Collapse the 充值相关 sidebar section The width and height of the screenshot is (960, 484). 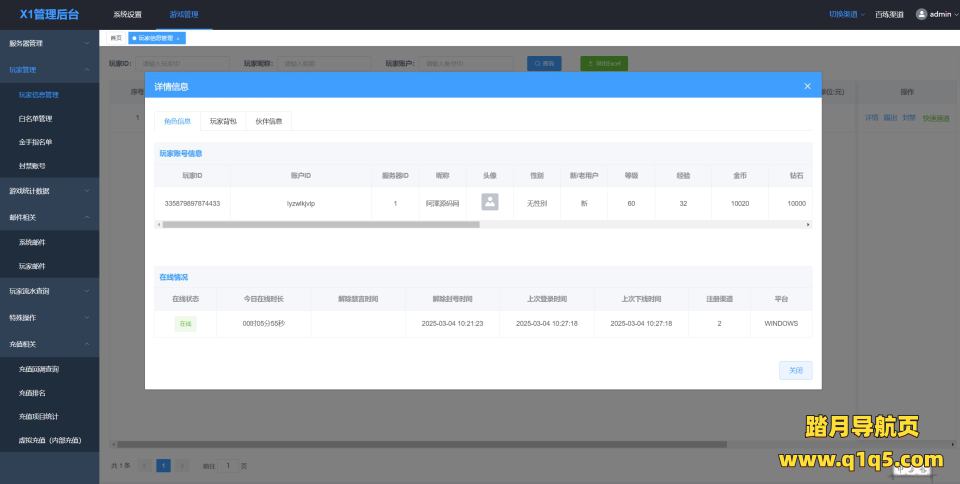pyautogui.click(x=49, y=344)
